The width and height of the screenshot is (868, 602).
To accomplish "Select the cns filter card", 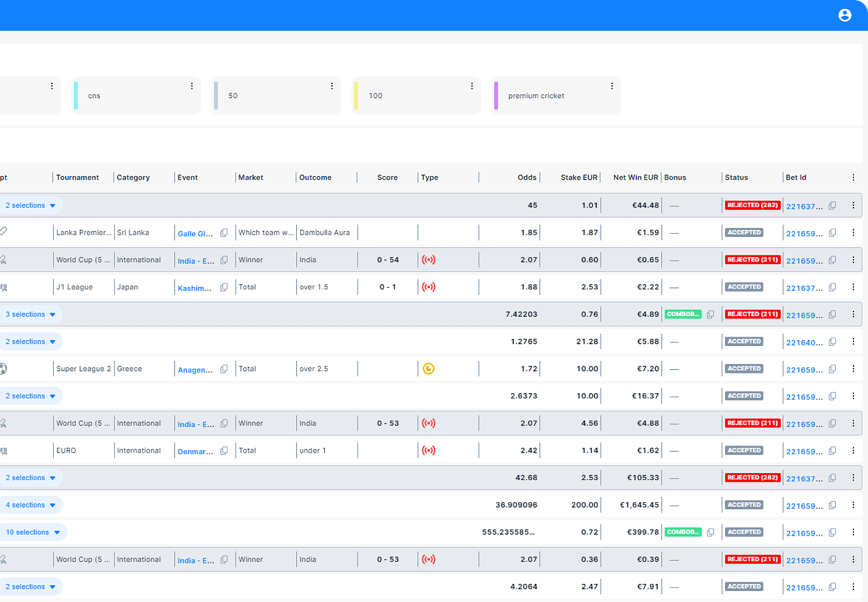I will 136,96.
